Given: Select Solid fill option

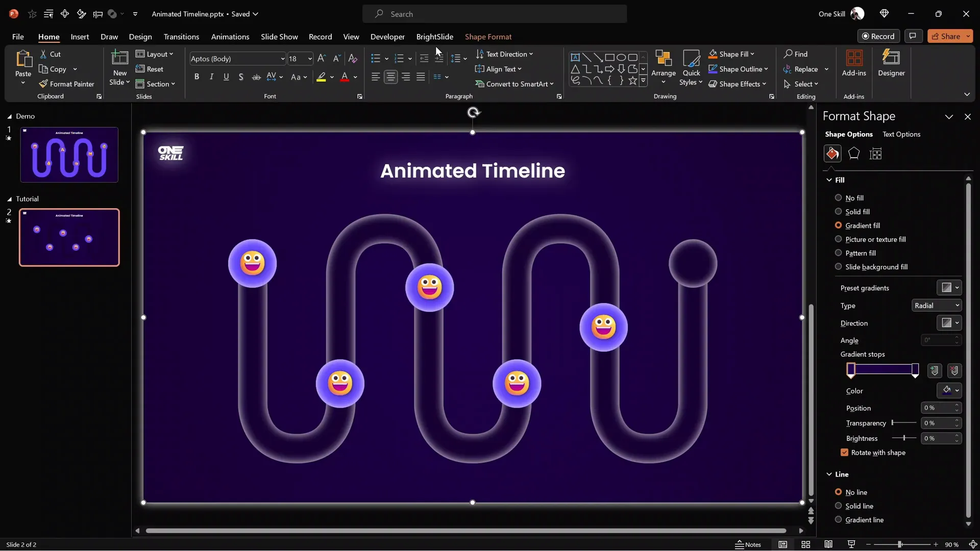Looking at the screenshot, I should tap(852, 212).
